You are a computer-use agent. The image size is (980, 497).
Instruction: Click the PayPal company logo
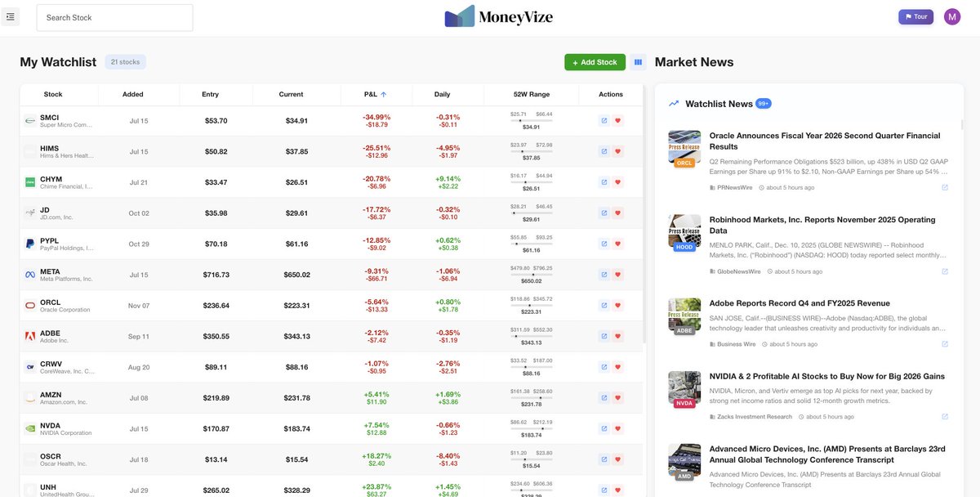[x=30, y=244]
